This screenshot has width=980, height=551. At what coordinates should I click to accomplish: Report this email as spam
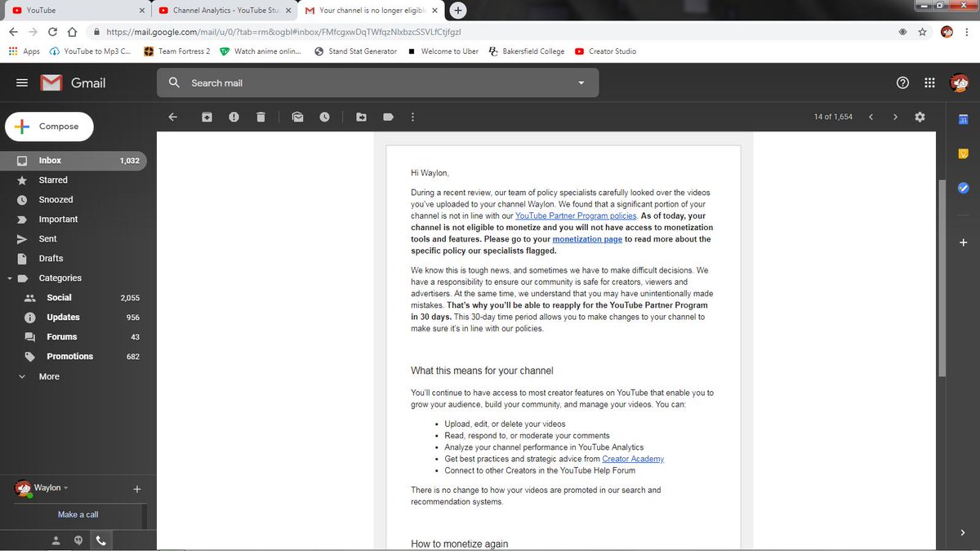pos(234,117)
